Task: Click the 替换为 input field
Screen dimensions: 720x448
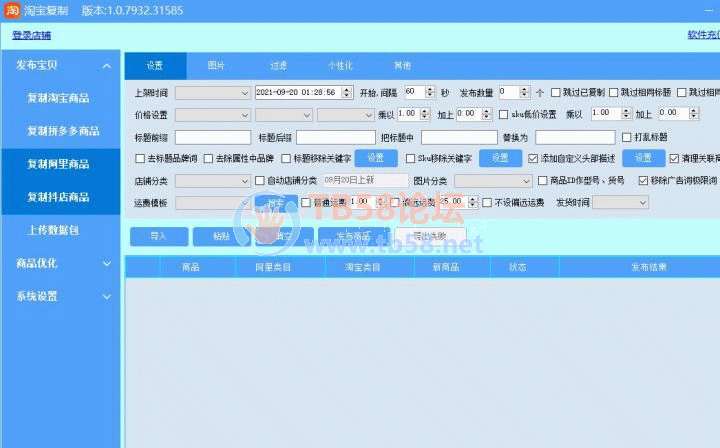Action: [575, 137]
